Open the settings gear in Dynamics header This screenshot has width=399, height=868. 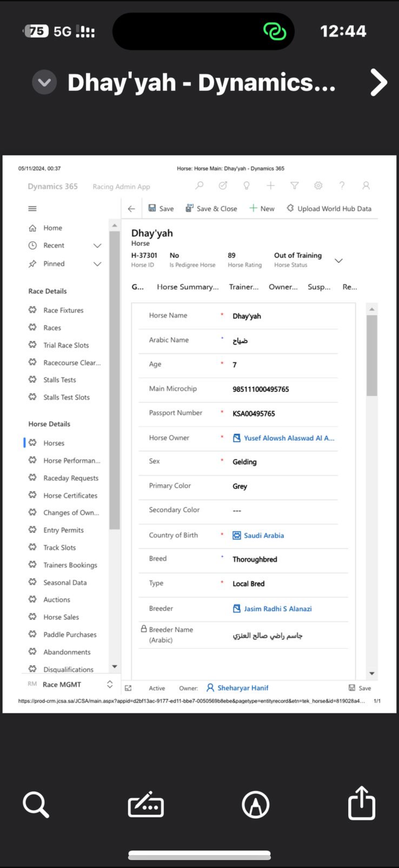[x=318, y=185]
